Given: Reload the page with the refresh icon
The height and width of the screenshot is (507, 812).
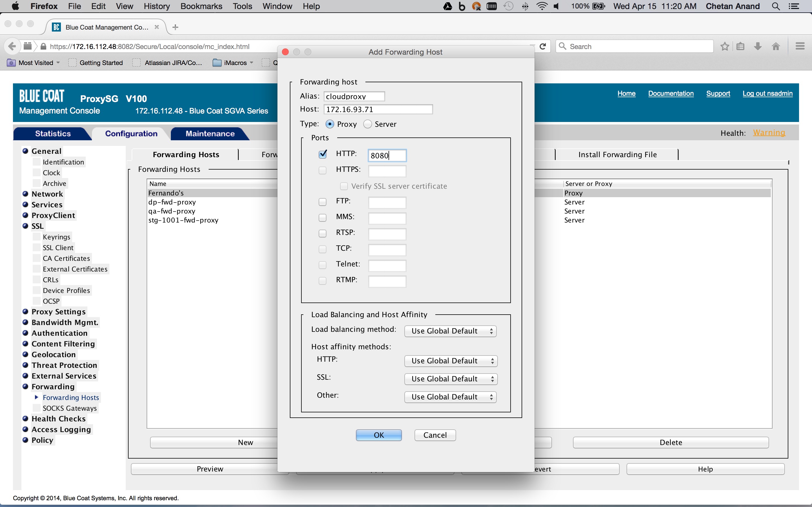Looking at the screenshot, I should coord(543,46).
